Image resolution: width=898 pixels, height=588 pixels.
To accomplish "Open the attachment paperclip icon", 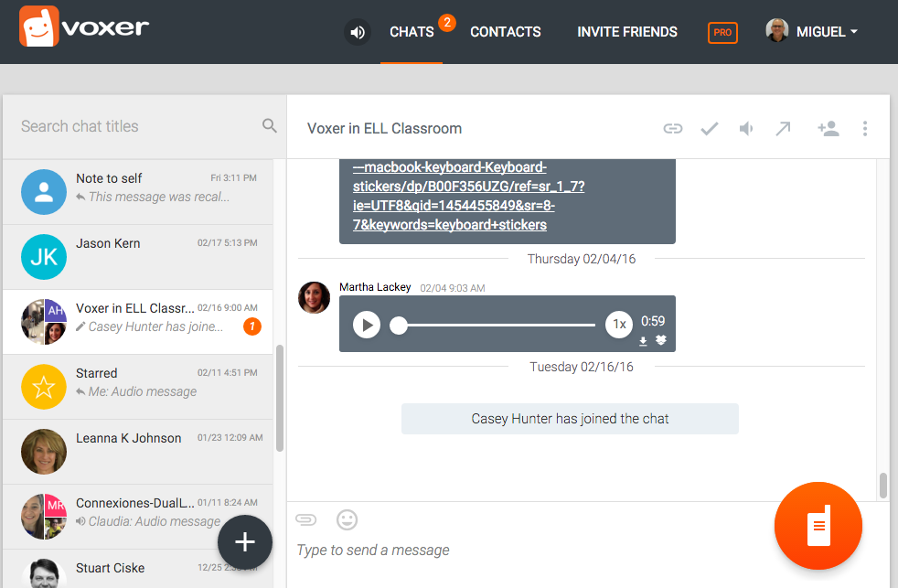I will (x=305, y=519).
